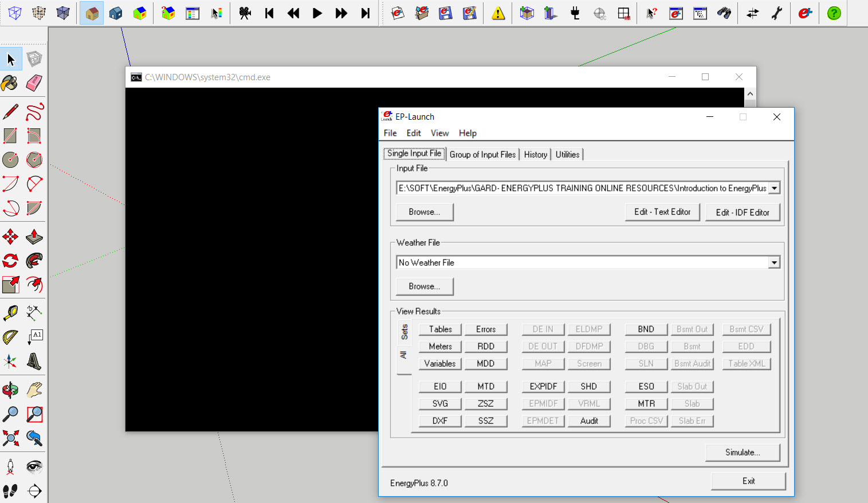Switch to Utilities tab
Image resolution: width=868 pixels, height=503 pixels.
pos(567,155)
